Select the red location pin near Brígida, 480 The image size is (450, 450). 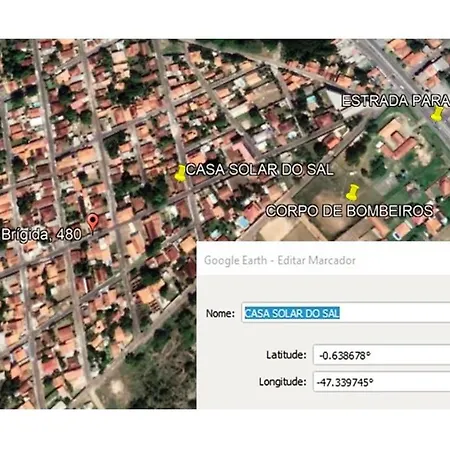93,223
